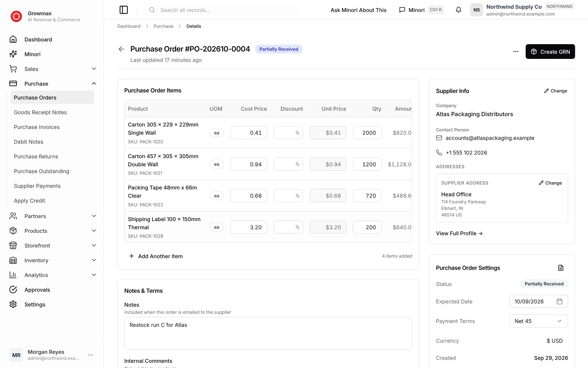Edit cost price 0.41 for PACK-1020

tap(249, 132)
